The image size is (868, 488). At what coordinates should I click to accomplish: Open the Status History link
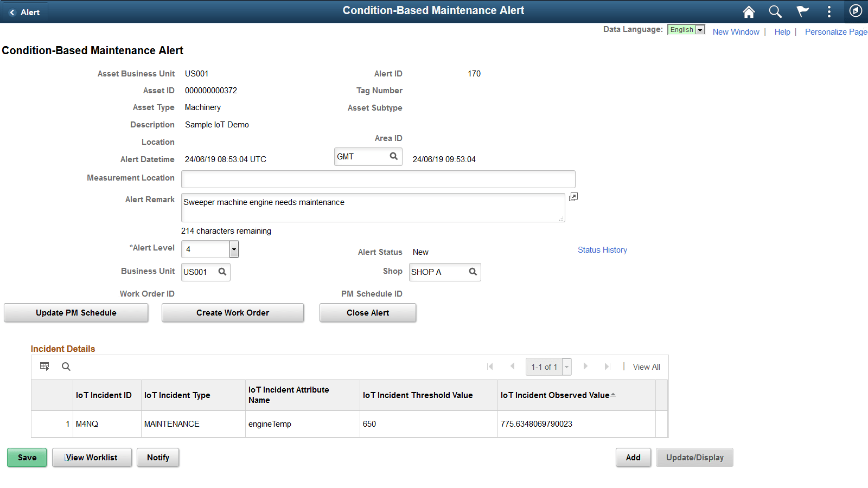[602, 250]
